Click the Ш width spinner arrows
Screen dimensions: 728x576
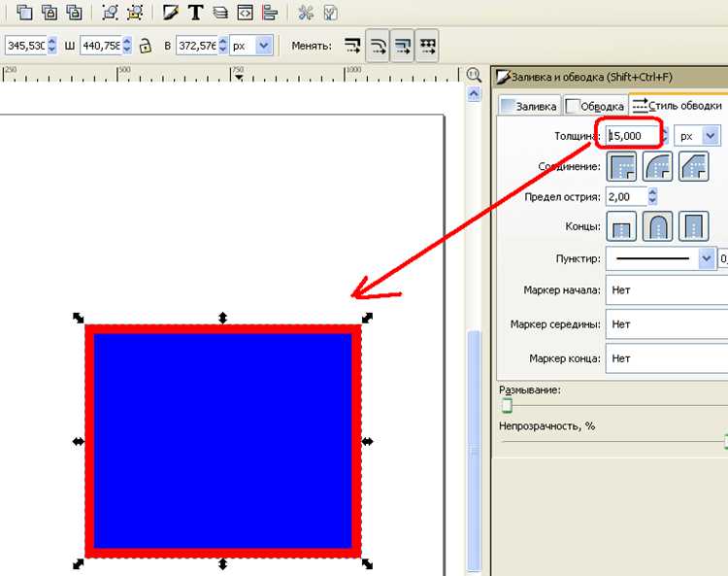pos(127,46)
